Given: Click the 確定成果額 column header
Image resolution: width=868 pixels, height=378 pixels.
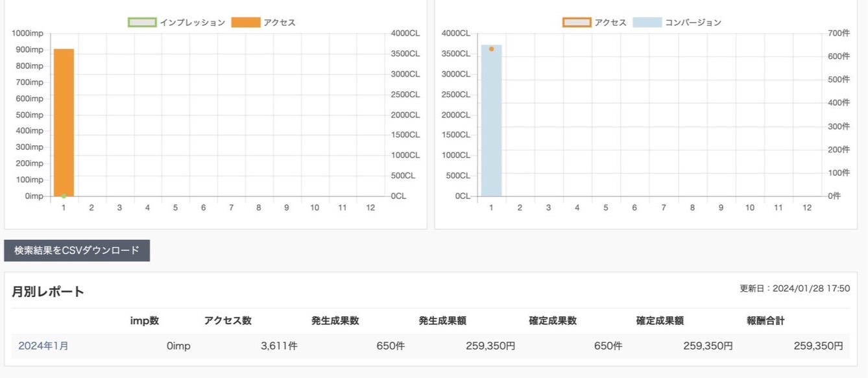Looking at the screenshot, I should (x=660, y=321).
